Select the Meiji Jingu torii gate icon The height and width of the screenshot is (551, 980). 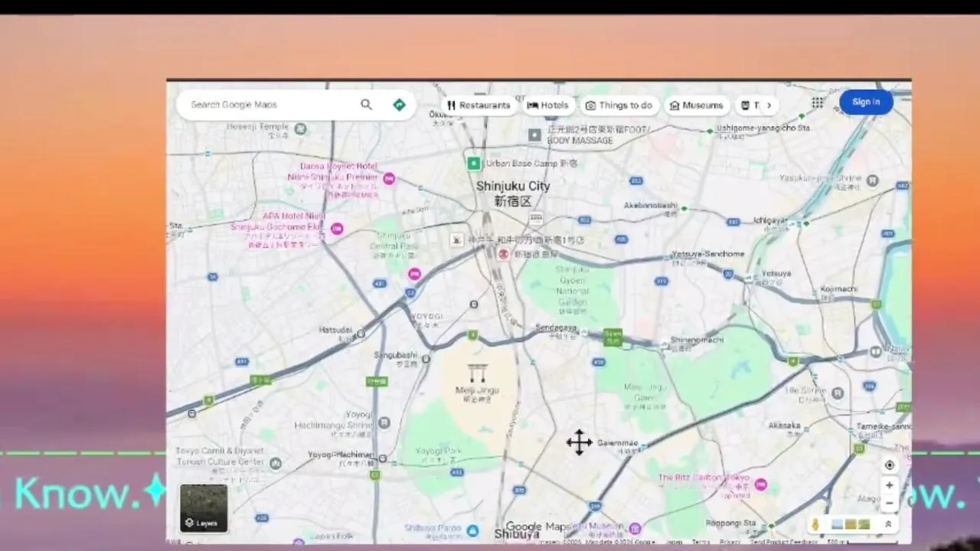tap(478, 373)
